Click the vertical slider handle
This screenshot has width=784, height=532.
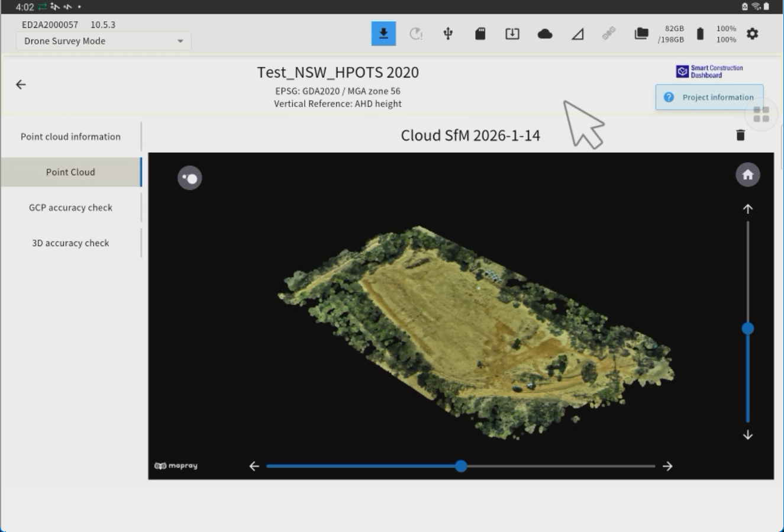(x=748, y=328)
